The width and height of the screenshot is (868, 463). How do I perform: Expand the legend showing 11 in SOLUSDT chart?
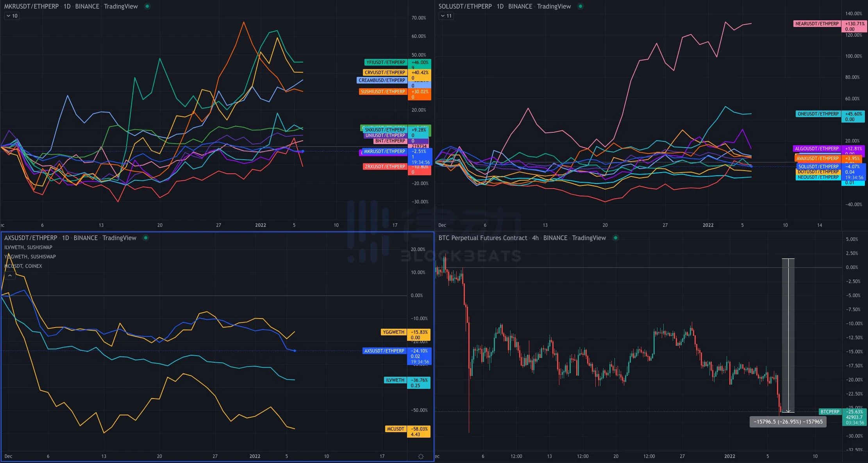(x=446, y=16)
